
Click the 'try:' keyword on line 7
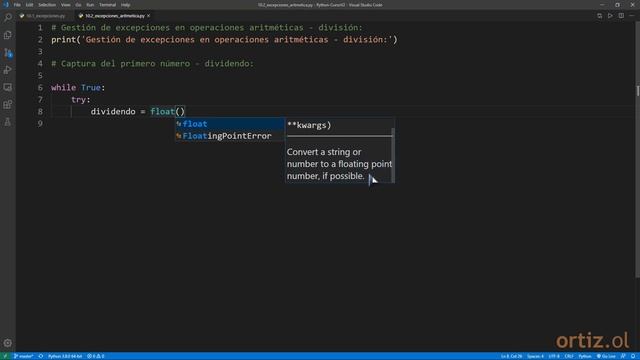click(x=81, y=100)
